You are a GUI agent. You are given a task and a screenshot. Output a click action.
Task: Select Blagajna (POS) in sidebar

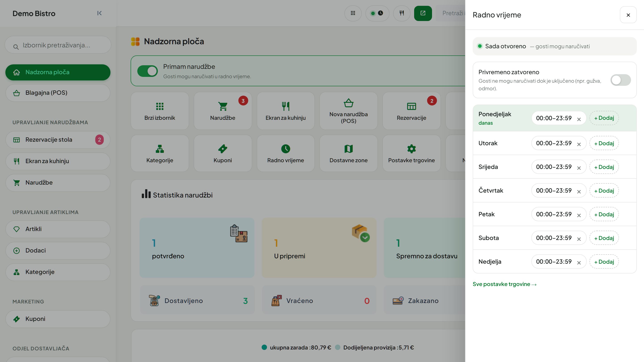point(58,93)
